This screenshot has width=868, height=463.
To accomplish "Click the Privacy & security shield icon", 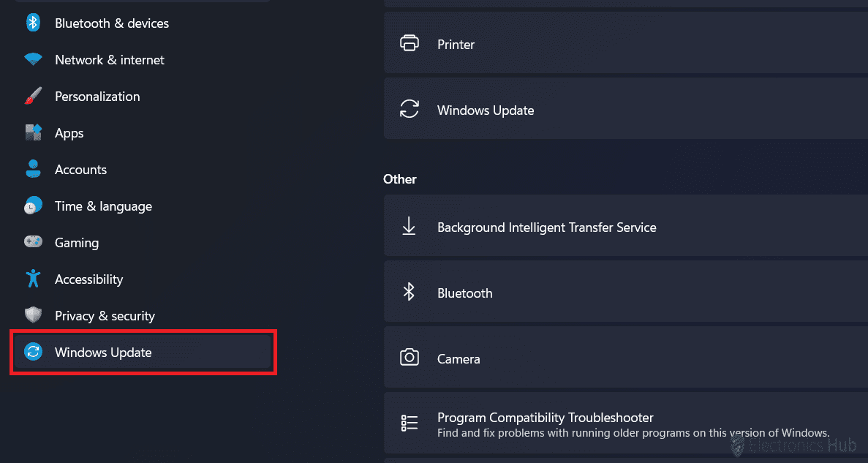I will [33, 316].
